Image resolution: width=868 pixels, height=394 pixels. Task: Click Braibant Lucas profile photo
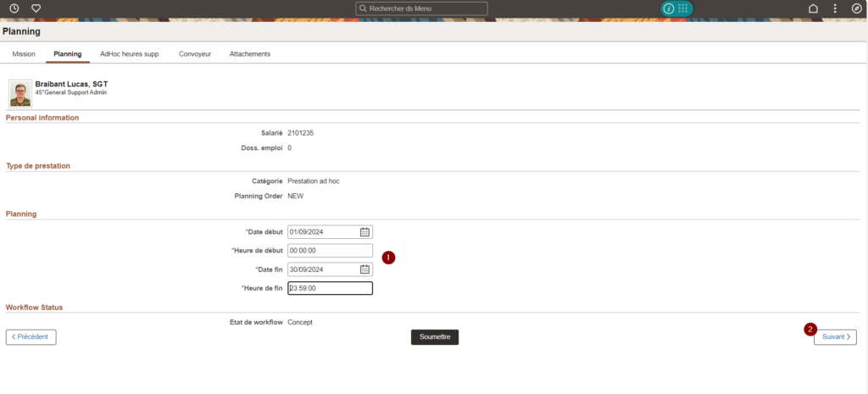coord(20,92)
